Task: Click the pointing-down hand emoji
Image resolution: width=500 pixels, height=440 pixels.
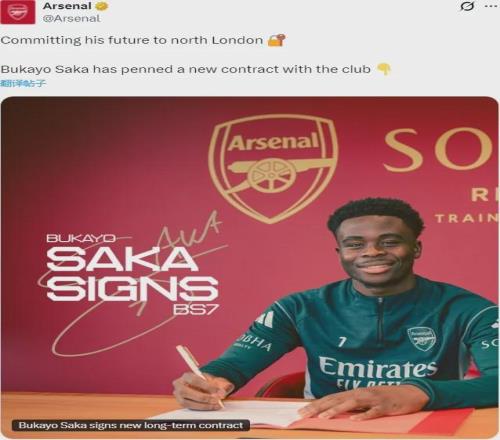Action: point(384,69)
